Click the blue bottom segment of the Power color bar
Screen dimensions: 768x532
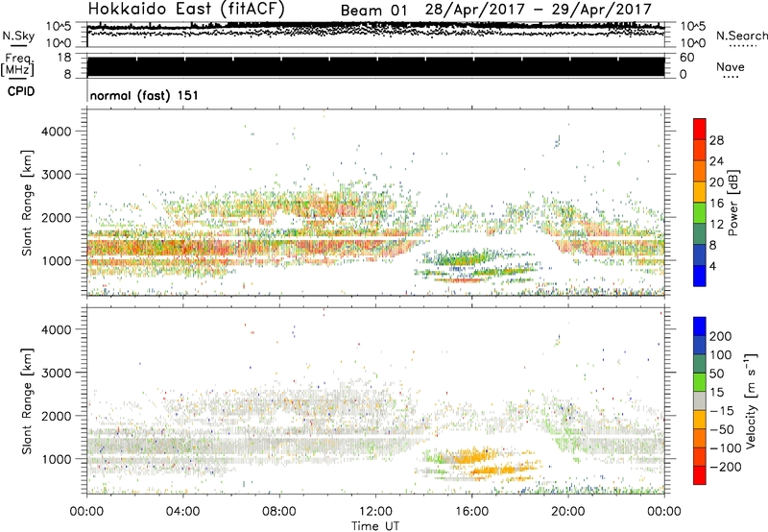tap(700, 276)
